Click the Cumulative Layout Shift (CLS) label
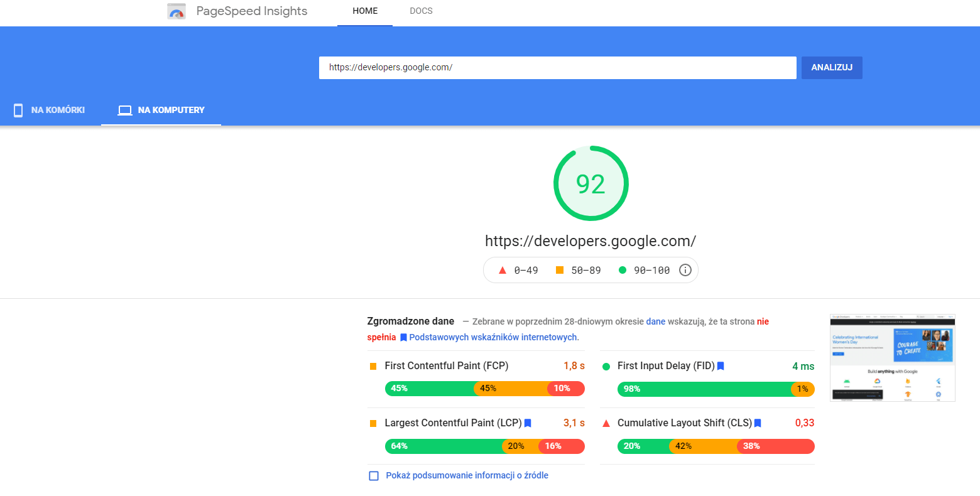 pyautogui.click(x=685, y=423)
